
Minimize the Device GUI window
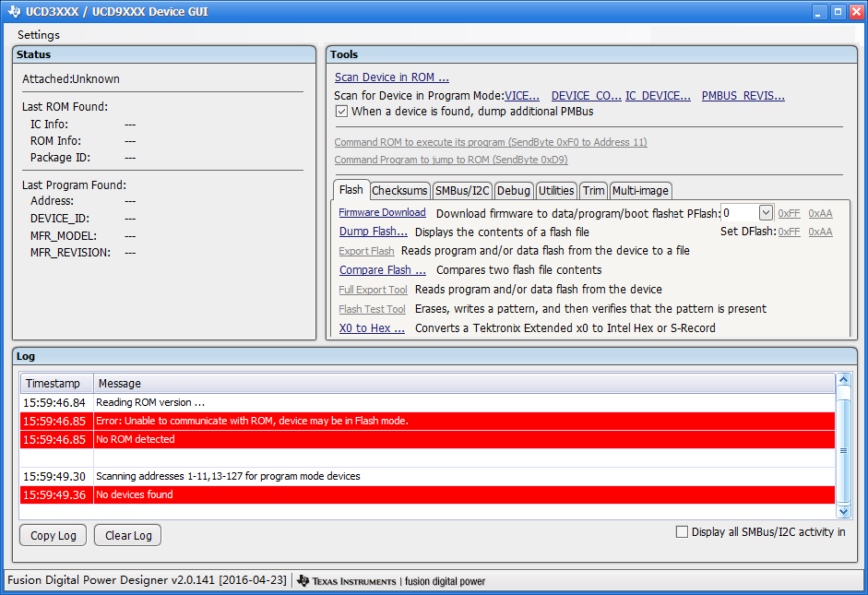pos(819,12)
